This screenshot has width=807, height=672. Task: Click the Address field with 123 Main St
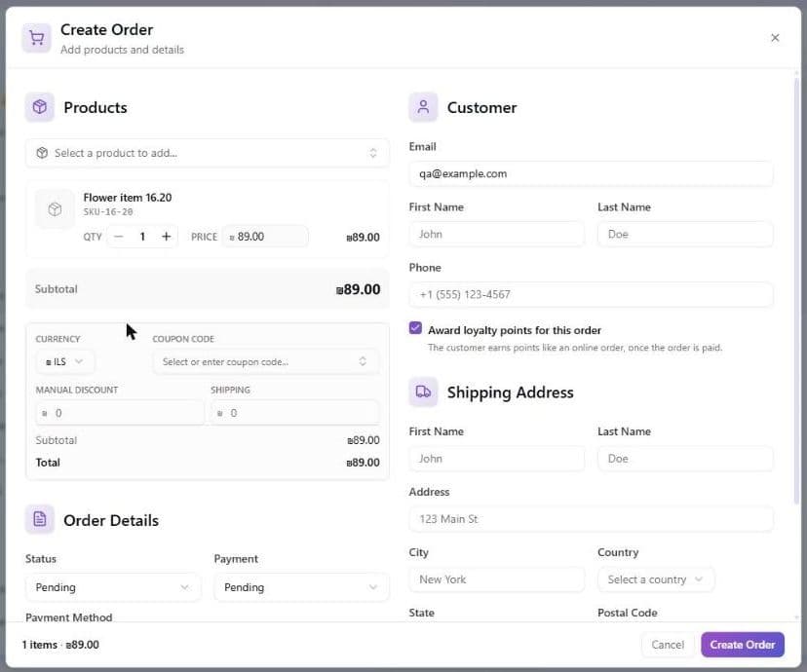pyautogui.click(x=591, y=519)
